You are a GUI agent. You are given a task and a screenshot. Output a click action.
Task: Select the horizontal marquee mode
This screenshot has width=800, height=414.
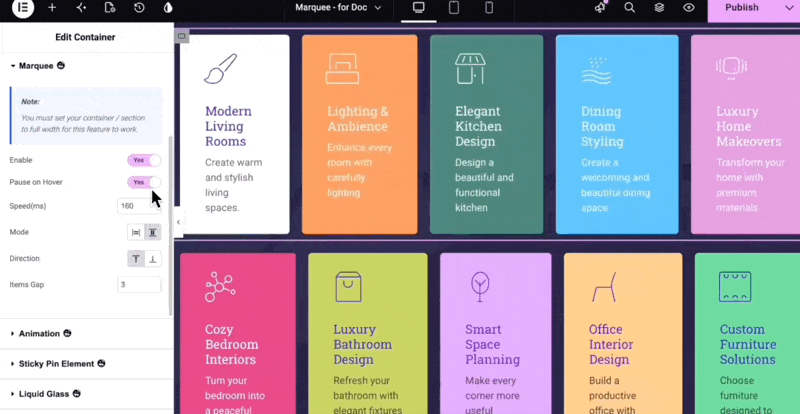pos(136,232)
